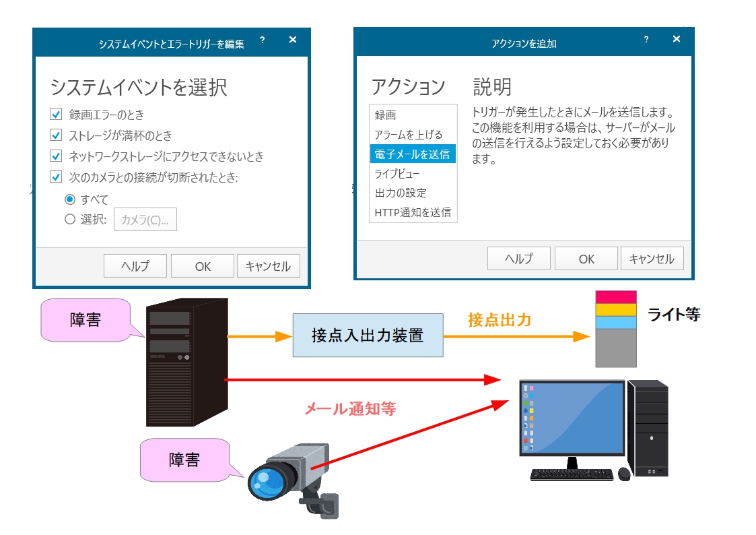This screenshot has height=535, width=756.
Task: Click the help icon of システムイベント dialog
Action: (263, 40)
